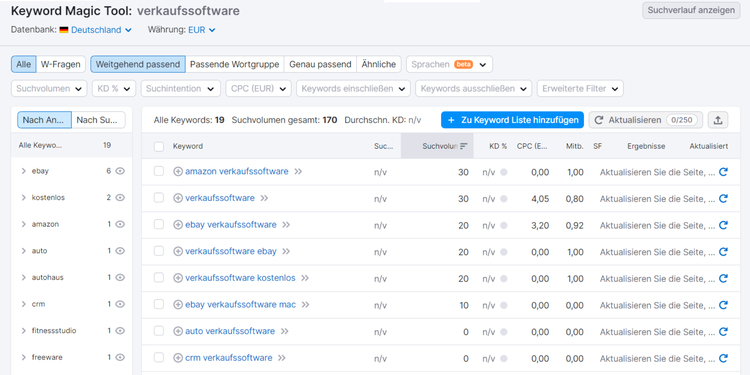
Task: Refresh the verkaufssoftware keyword row
Action: pyautogui.click(x=723, y=199)
